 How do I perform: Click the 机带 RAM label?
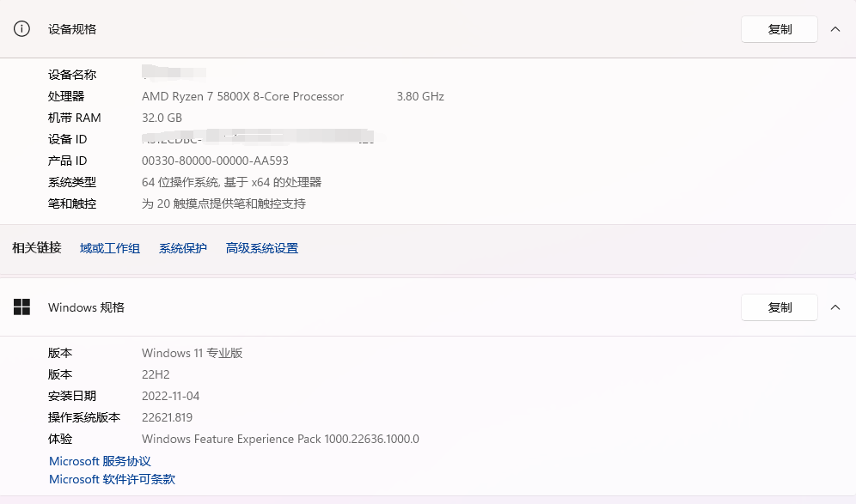click(74, 118)
